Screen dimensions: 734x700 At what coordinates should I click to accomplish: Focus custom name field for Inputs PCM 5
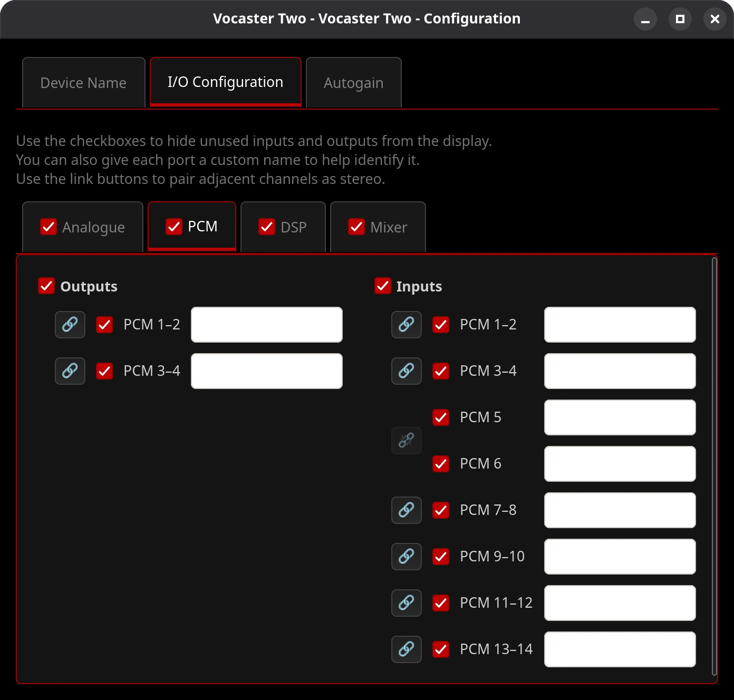[620, 417]
